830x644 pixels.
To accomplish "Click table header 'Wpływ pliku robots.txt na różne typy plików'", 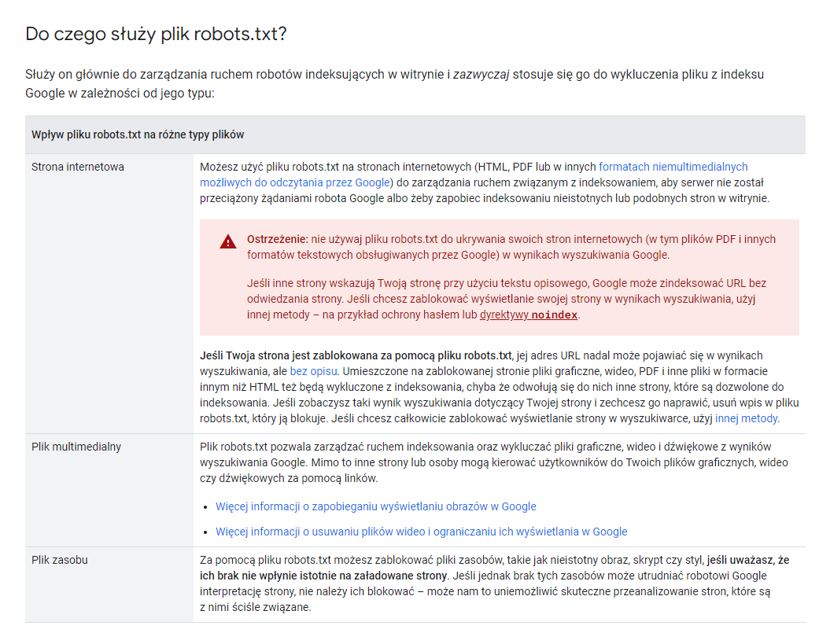I will tap(138, 134).
